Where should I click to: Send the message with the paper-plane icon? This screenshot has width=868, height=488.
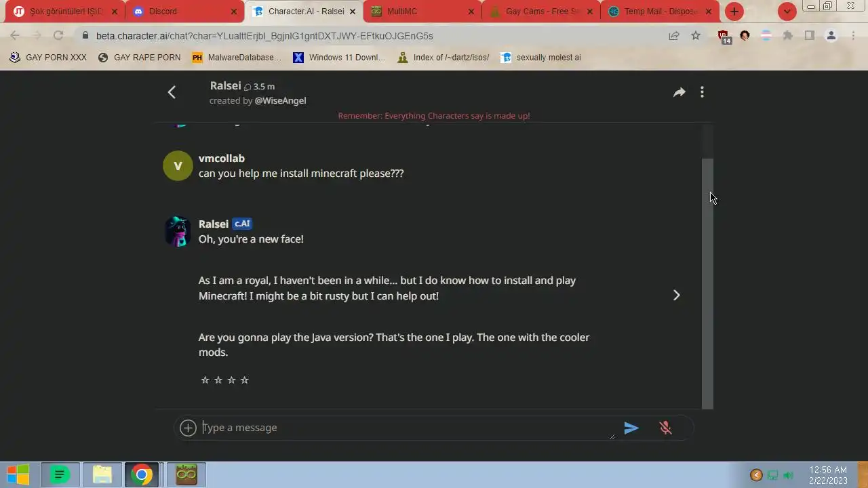pyautogui.click(x=631, y=428)
